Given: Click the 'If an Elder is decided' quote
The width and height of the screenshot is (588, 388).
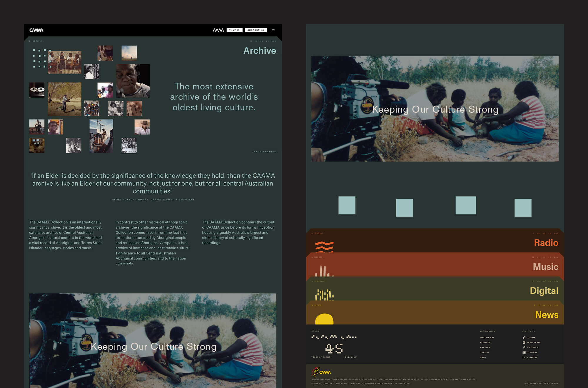Looking at the screenshot, I should (153, 183).
